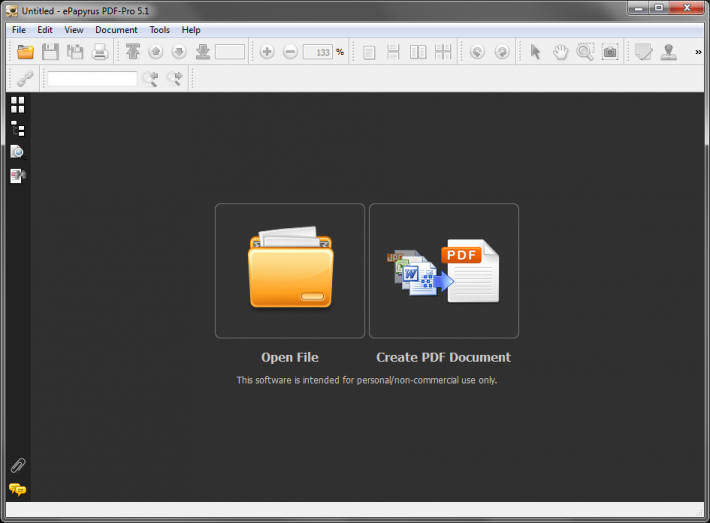This screenshot has height=523, width=710.
Task: Click the Create PDF Document tile
Action: [444, 271]
